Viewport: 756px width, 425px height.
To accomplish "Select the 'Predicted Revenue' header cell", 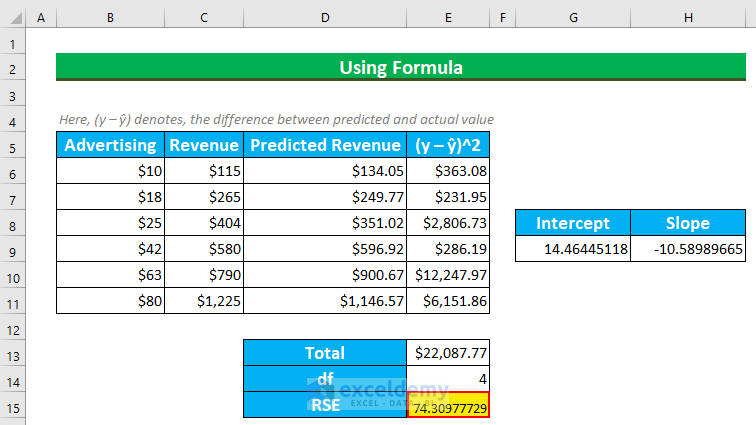I will [325, 145].
